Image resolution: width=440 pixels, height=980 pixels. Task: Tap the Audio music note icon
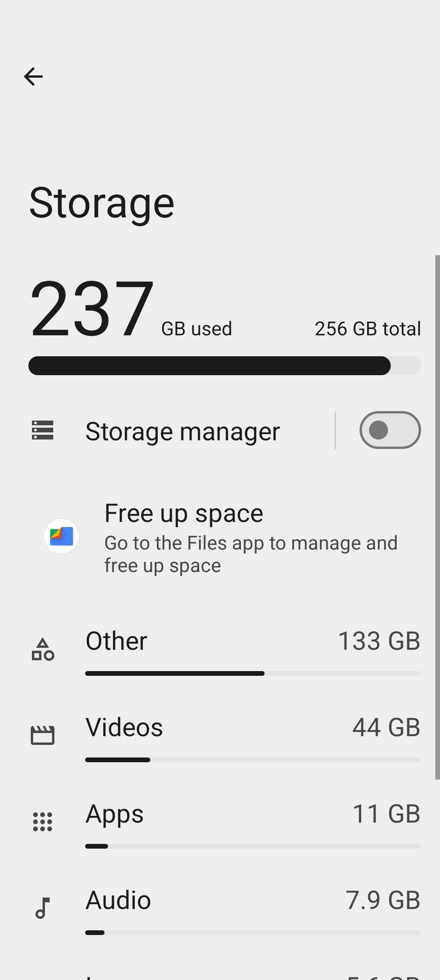coord(43,908)
